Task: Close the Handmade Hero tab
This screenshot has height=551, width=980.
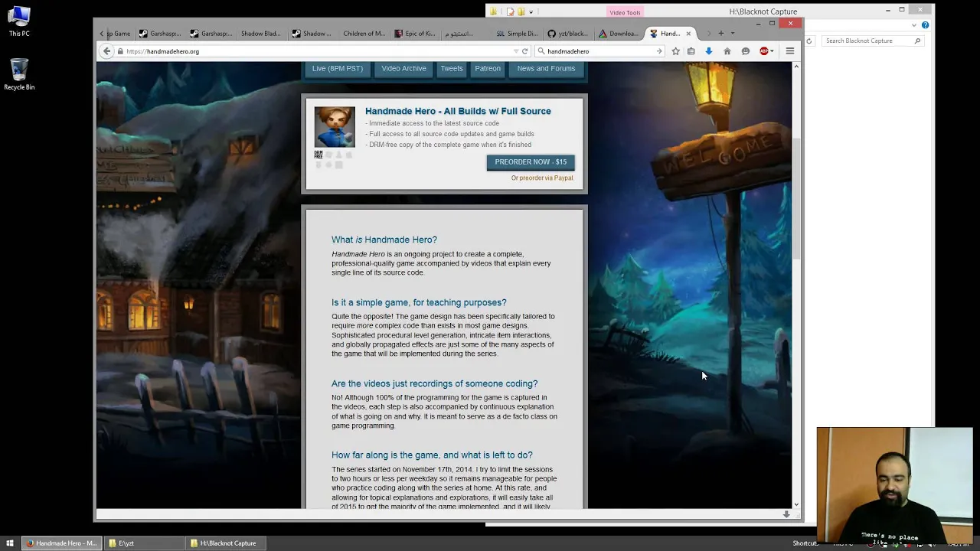Action: click(688, 34)
